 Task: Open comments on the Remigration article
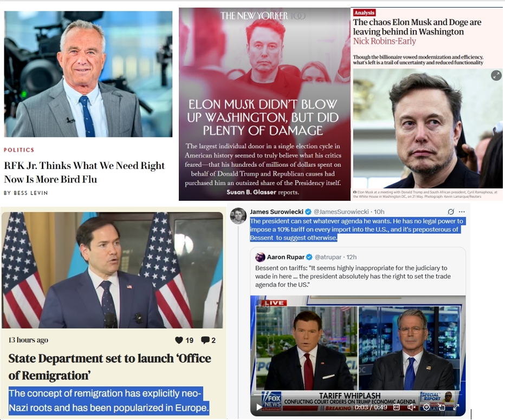click(x=205, y=340)
